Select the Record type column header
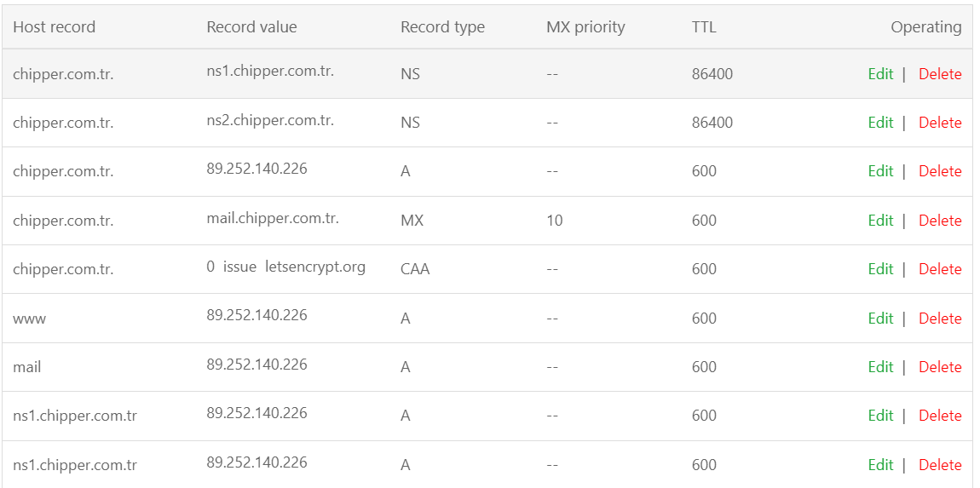Image resolution: width=980 pixels, height=488 pixels. (442, 27)
